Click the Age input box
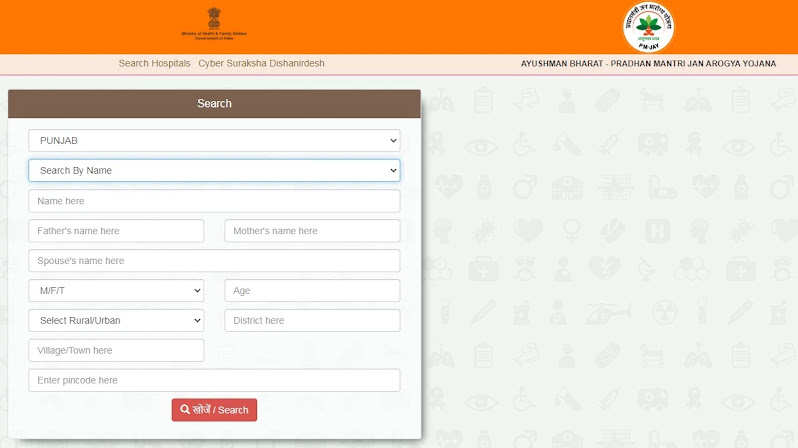Image resolution: width=798 pixels, height=448 pixels. (x=312, y=291)
